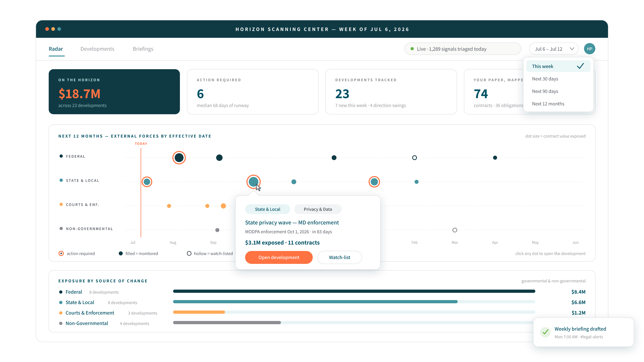The image size is (644, 362).
Task: Open State & Local exposure row label
Action: [80, 302]
